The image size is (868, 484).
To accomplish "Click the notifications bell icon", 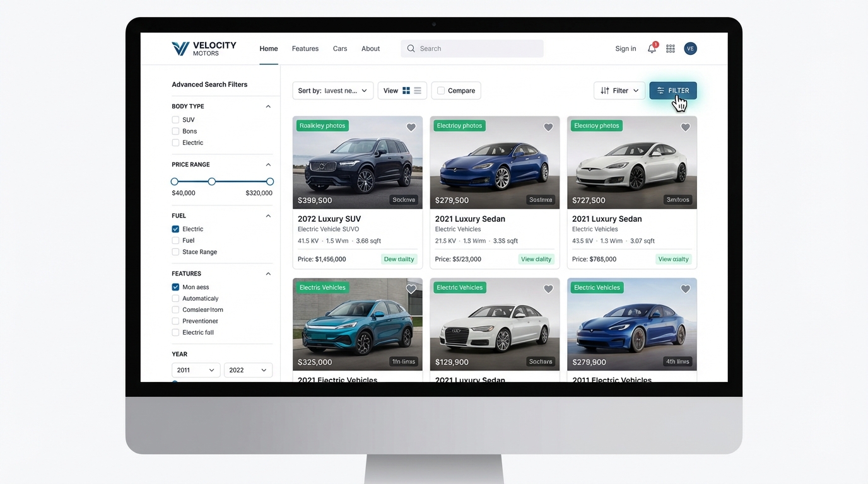I will click(x=652, y=48).
